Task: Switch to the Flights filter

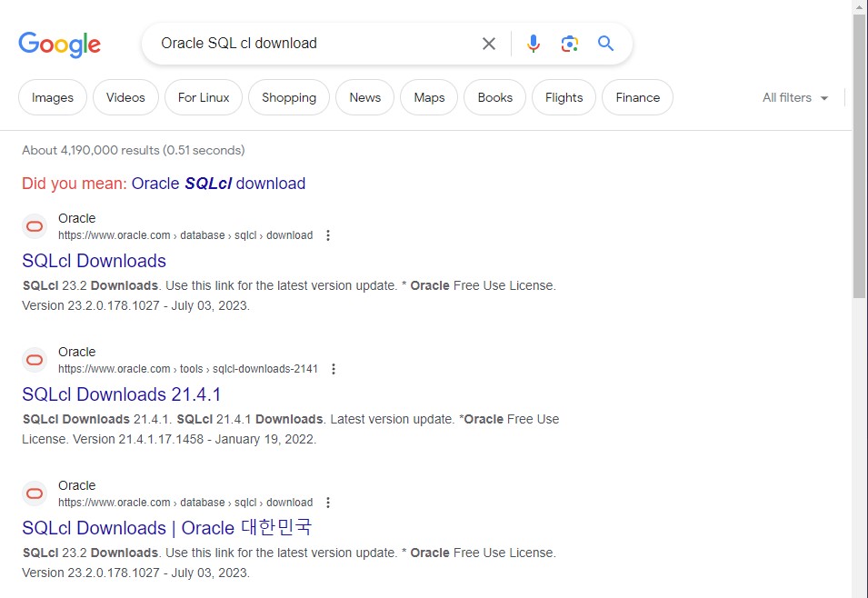Action: point(564,97)
